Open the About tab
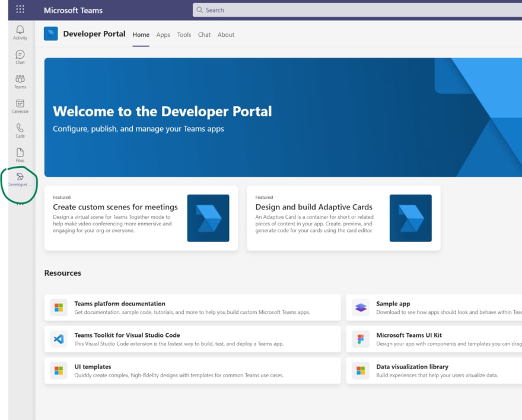The width and height of the screenshot is (522, 420). pos(226,34)
